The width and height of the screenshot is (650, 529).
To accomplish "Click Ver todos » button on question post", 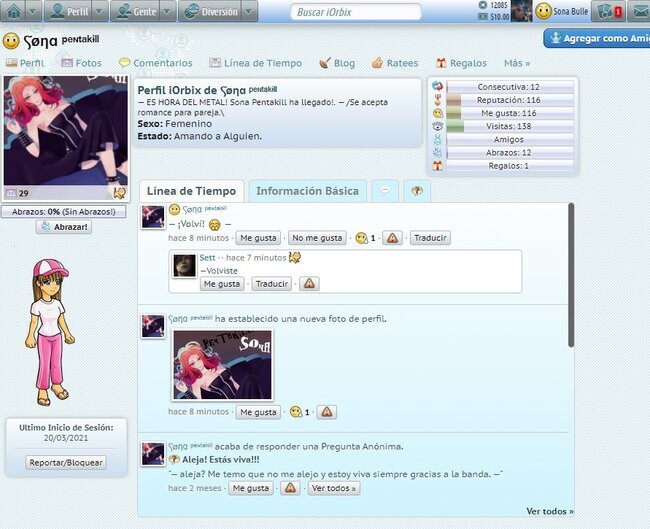I will tap(334, 488).
